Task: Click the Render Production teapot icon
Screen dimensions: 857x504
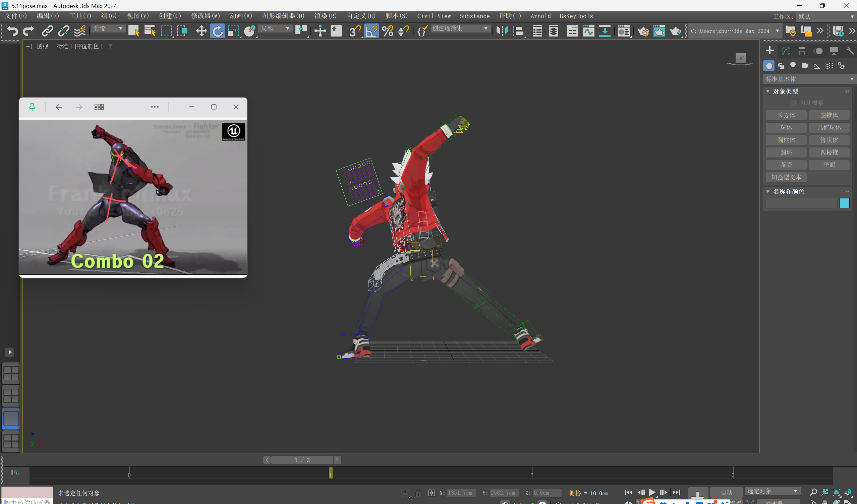Action: (x=675, y=31)
